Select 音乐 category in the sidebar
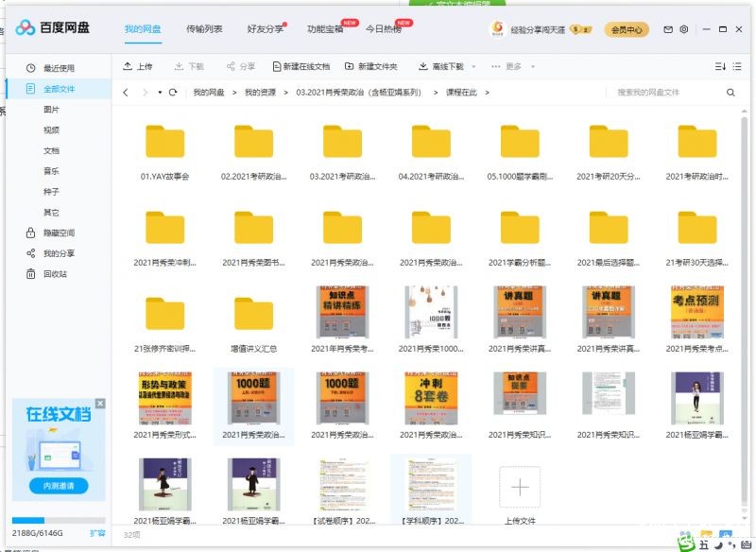The width and height of the screenshot is (756, 552). tap(52, 171)
